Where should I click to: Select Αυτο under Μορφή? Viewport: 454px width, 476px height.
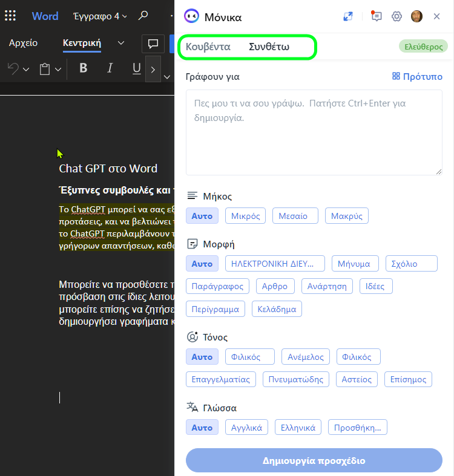(x=202, y=264)
